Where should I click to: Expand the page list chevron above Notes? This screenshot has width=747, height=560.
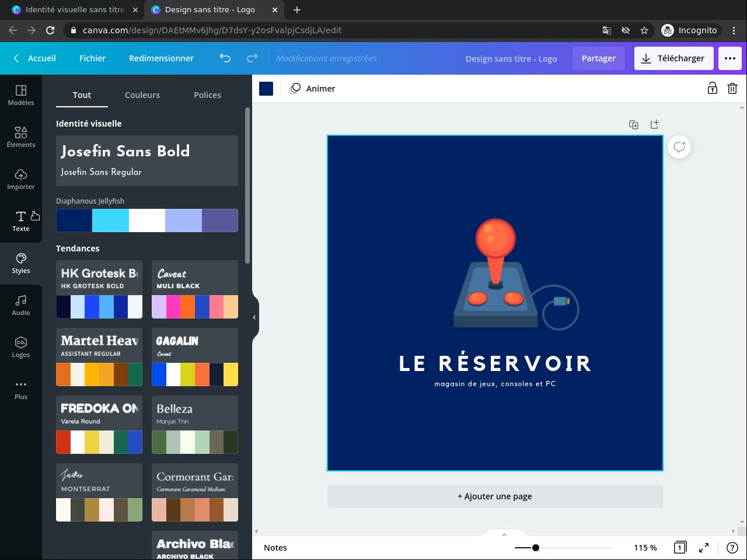click(504, 534)
